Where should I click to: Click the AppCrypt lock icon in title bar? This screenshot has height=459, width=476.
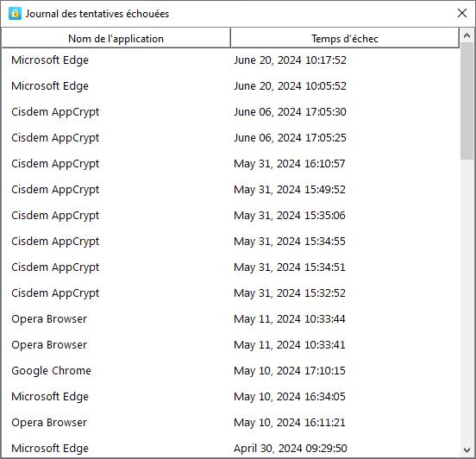click(15, 14)
